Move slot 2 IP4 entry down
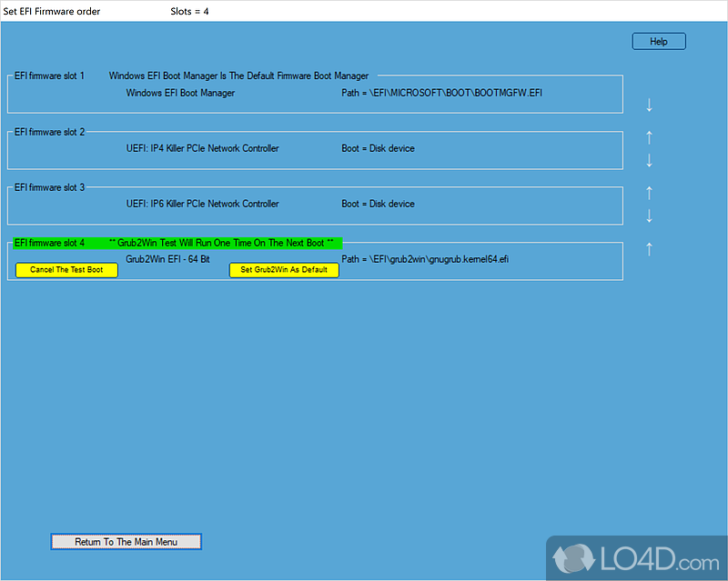The image size is (728, 581). pyautogui.click(x=649, y=160)
